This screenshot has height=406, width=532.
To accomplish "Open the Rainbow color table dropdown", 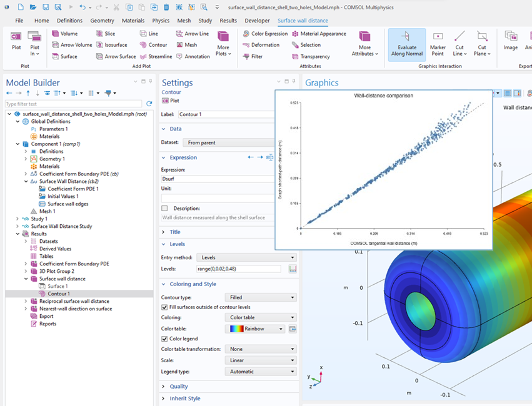I will (255, 329).
